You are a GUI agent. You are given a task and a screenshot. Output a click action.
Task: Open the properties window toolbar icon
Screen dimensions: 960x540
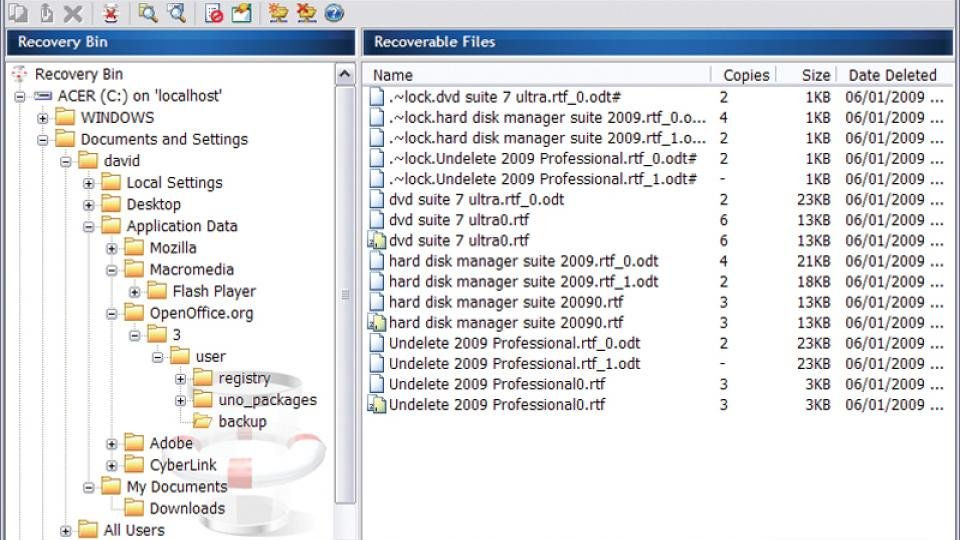(242, 13)
